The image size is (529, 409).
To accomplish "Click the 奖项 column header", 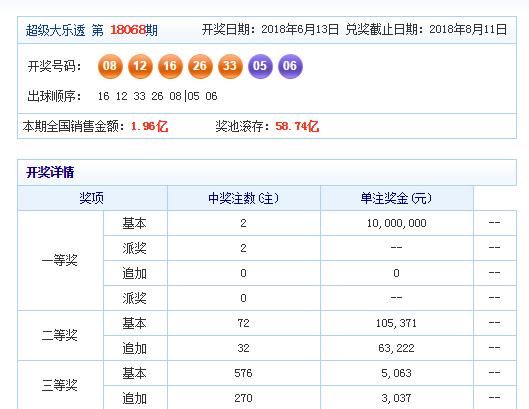I will 91,198.
